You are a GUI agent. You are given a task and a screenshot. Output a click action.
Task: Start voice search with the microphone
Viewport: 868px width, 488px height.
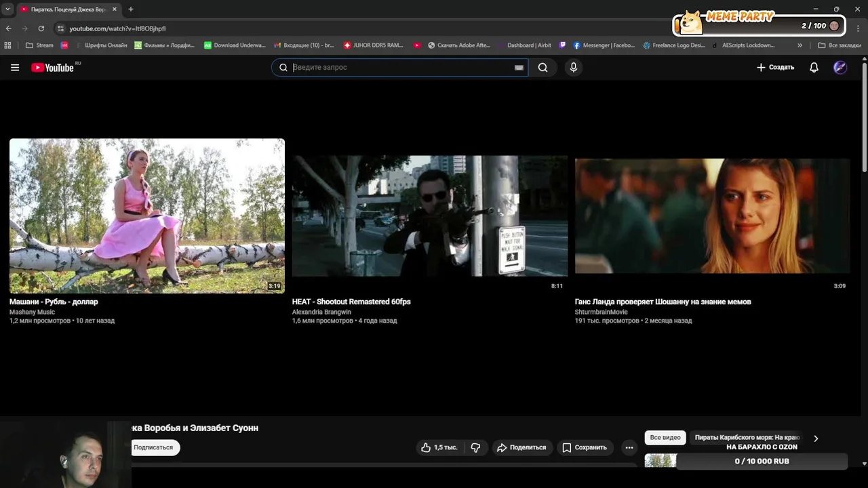point(573,67)
